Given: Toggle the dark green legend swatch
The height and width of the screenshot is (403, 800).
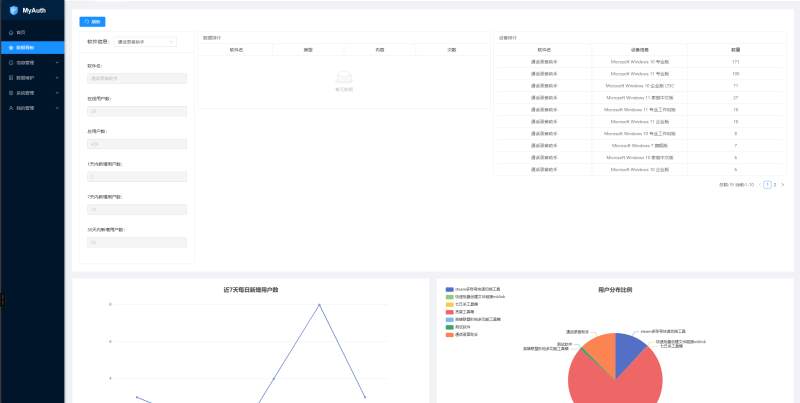Looking at the screenshot, I should [x=449, y=327].
